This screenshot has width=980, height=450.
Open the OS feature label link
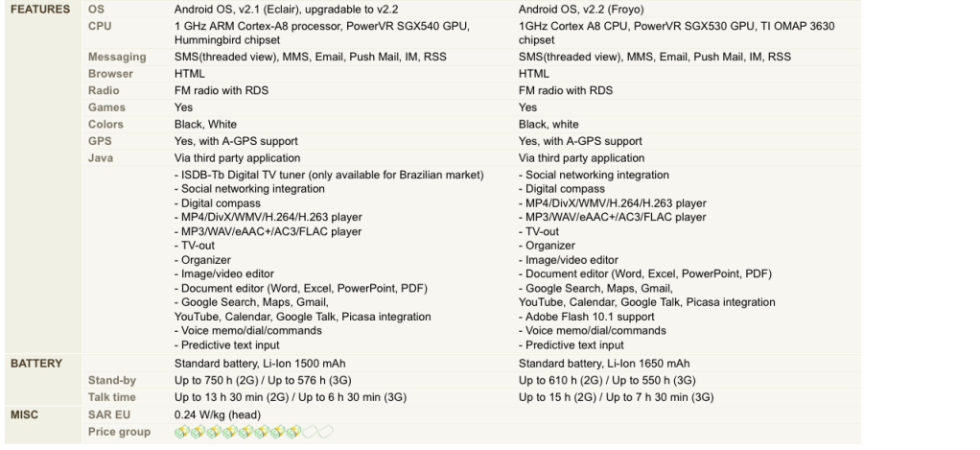(x=96, y=9)
